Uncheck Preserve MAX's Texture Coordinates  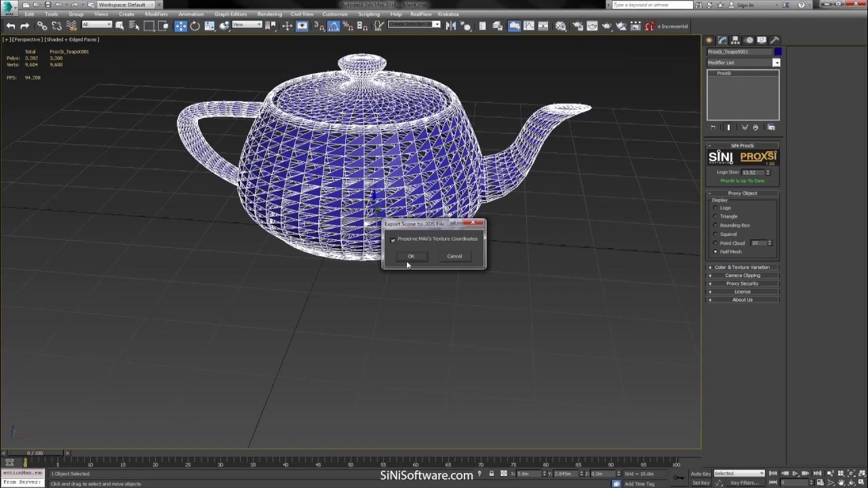click(393, 239)
